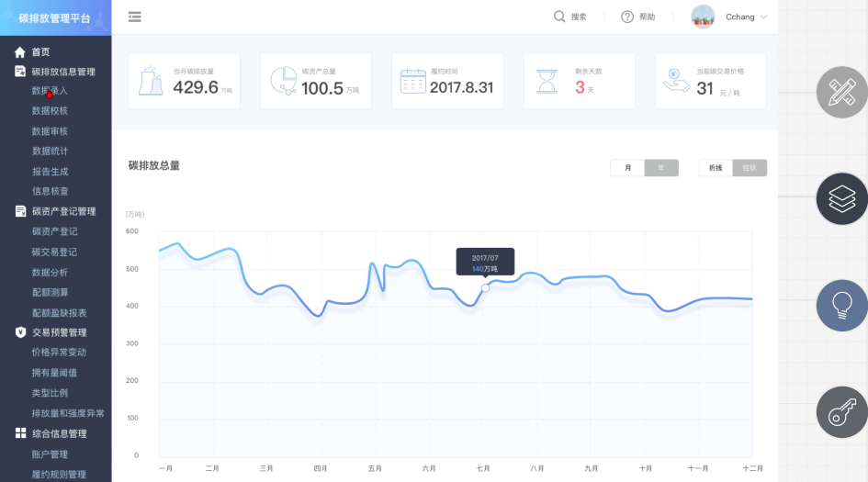The width and height of the screenshot is (868, 482).
Task: Click the 七月 data point marker
Action: click(x=485, y=287)
